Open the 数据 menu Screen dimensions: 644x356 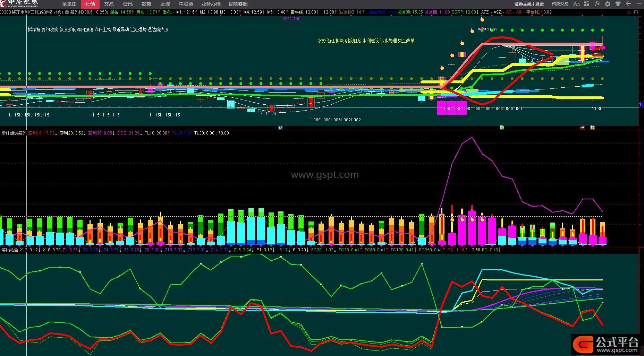pyautogui.click(x=146, y=4)
